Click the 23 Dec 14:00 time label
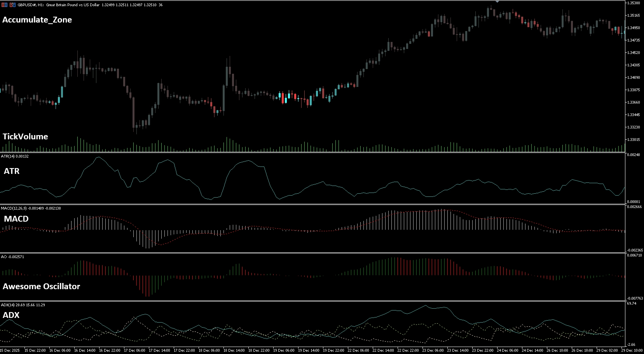This screenshot has height=354, width=644. (x=458, y=351)
